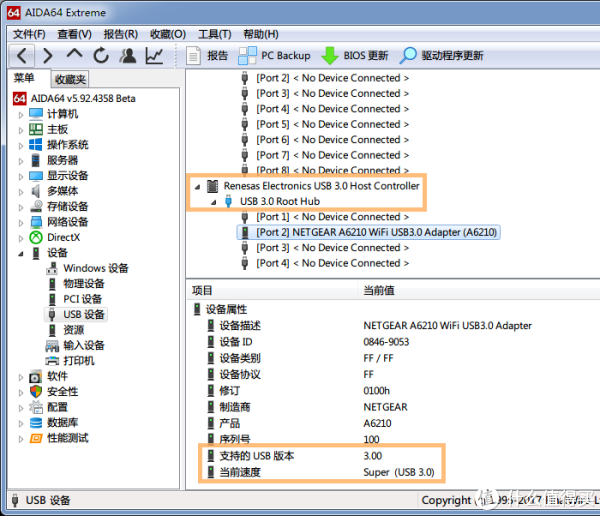Select PCI 设备 in the tree
The height and width of the screenshot is (516, 600).
point(82,299)
